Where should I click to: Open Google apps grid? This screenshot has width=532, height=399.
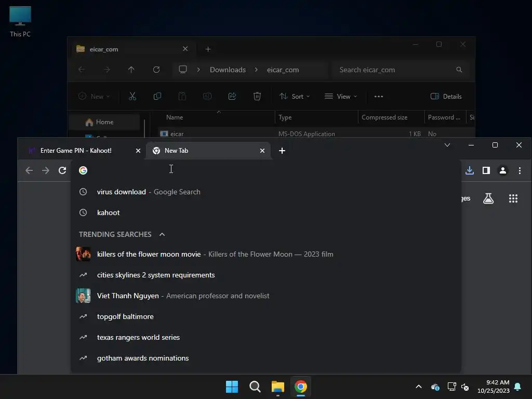[513, 198]
